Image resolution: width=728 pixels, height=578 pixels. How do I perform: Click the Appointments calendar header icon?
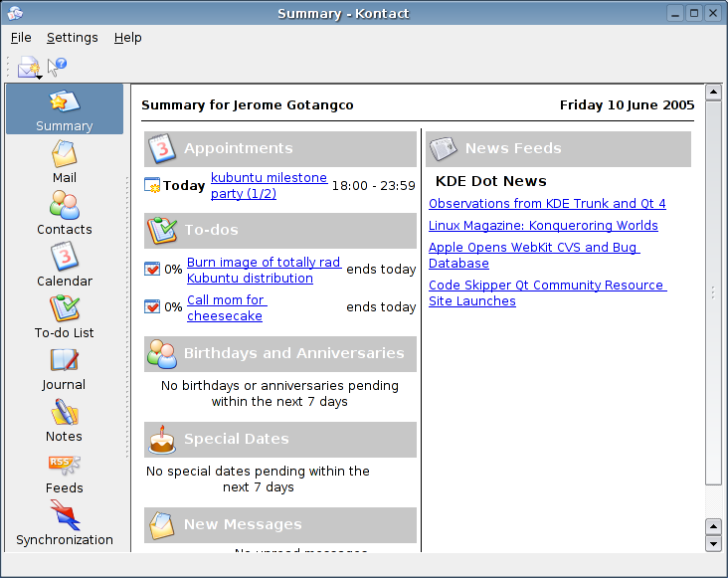161,148
